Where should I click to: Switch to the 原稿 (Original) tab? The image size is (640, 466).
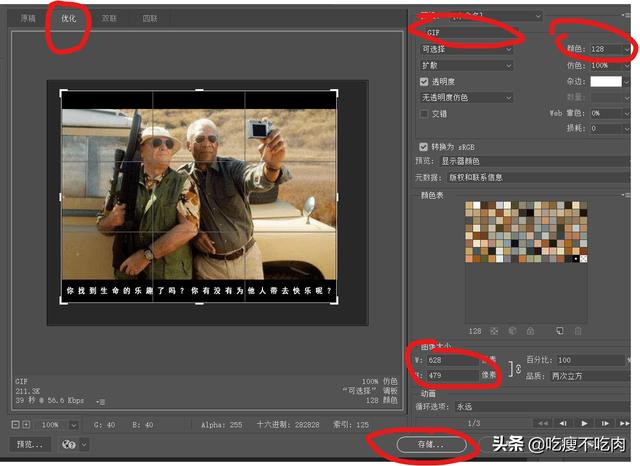pyautogui.click(x=28, y=18)
